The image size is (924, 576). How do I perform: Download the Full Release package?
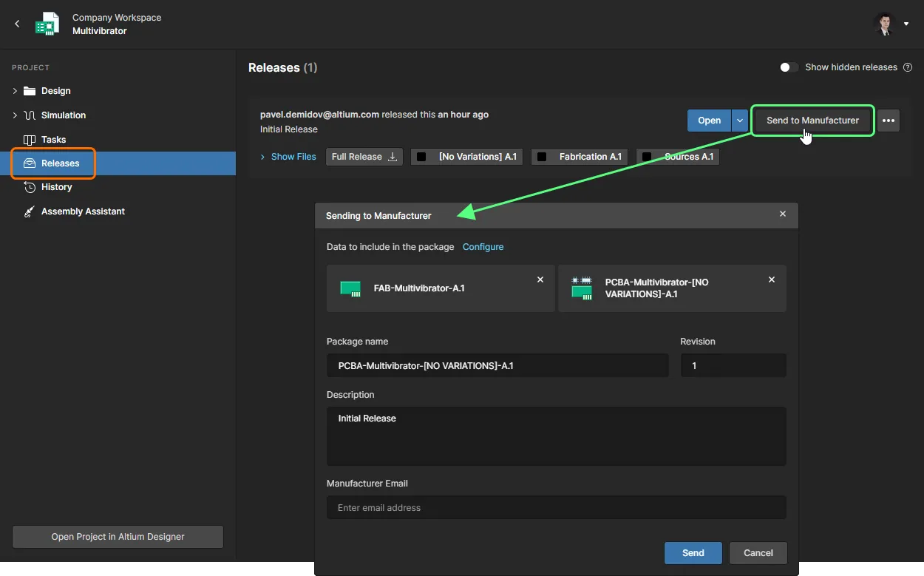pyautogui.click(x=364, y=157)
